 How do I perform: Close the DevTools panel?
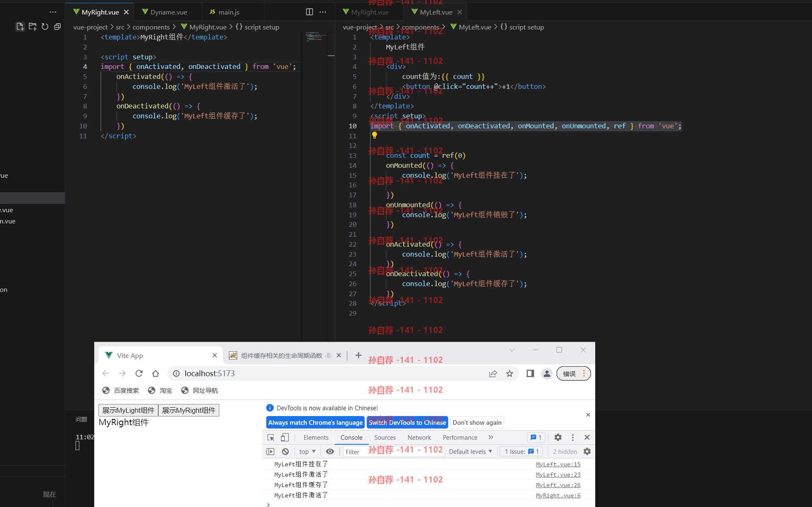coord(587,437)
